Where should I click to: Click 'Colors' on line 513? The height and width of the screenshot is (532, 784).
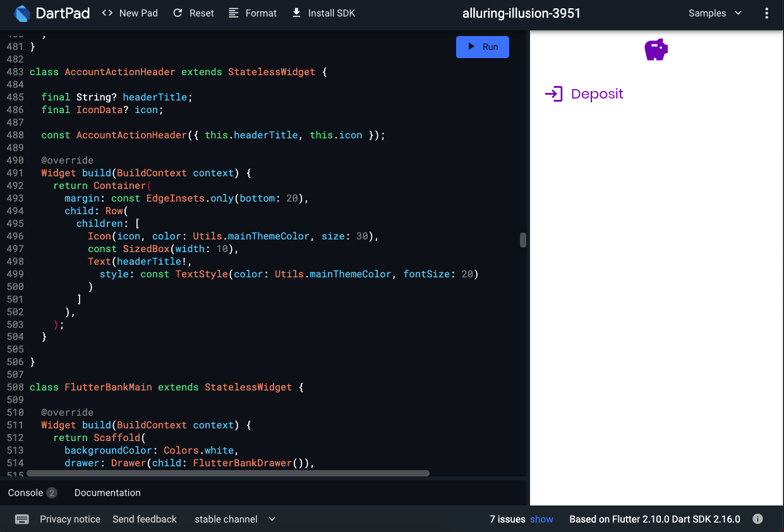click(x=181, y=450)
